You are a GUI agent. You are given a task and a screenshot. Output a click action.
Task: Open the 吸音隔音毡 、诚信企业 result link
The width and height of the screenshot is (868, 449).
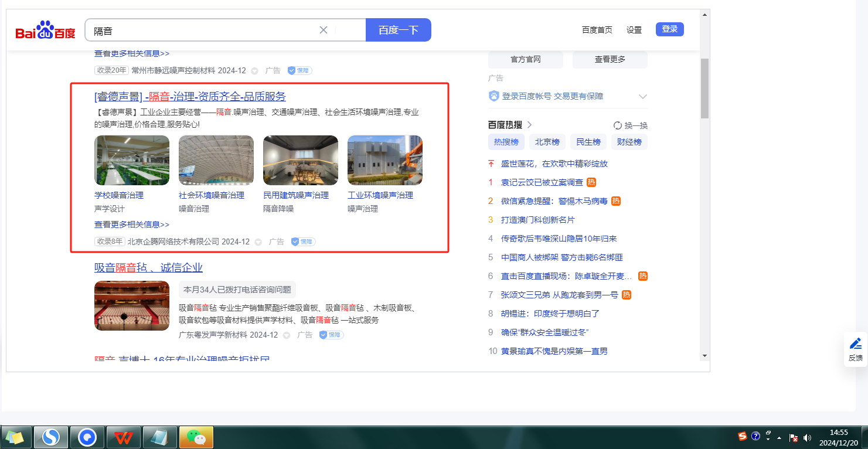click(x=148, y=268)
